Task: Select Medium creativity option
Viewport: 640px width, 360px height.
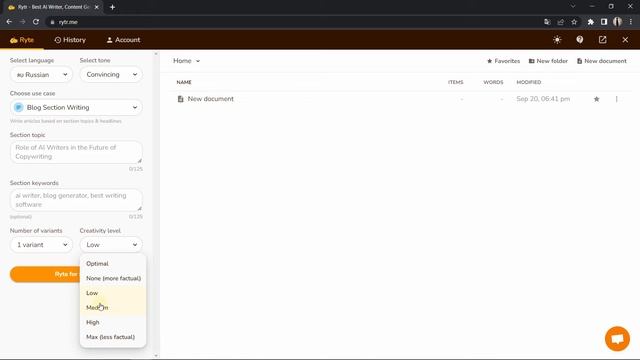Action: coord(113,308)
